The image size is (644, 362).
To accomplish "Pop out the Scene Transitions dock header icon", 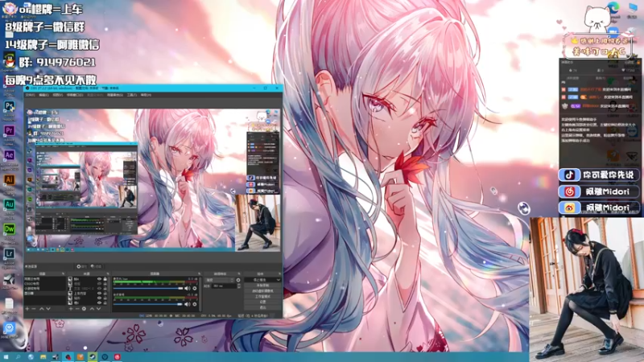I will click(x=239, y=274).
